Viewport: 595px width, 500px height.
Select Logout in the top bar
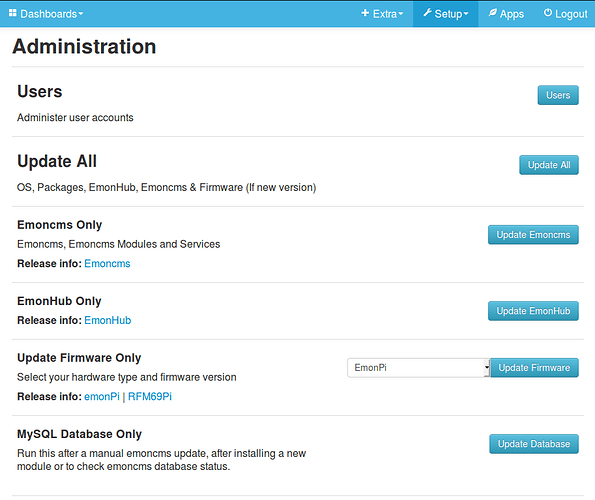[x=565, y=14]
